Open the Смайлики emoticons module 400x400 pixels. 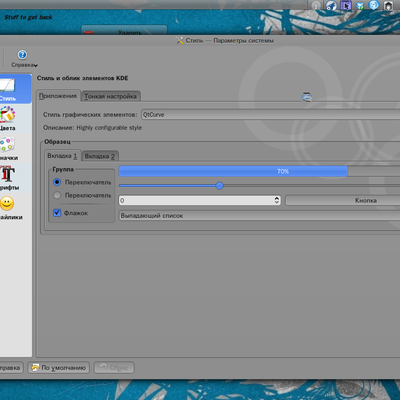point(7,203)
